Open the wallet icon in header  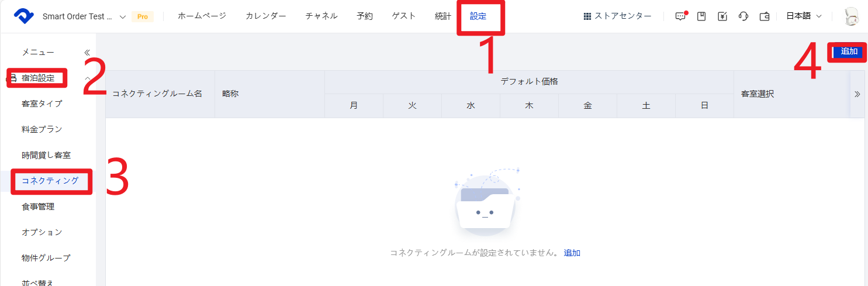click(x=765, y=16)
